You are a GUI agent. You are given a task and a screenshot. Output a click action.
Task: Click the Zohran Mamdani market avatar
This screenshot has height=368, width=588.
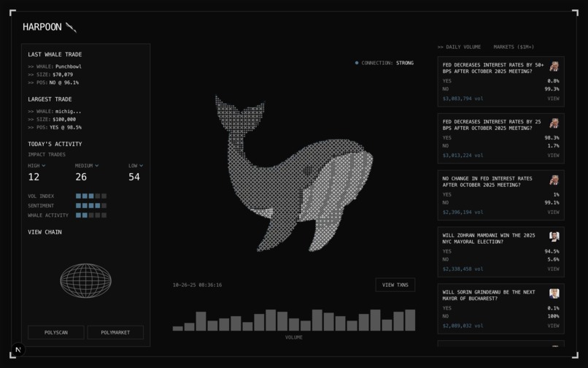(554, 237)
